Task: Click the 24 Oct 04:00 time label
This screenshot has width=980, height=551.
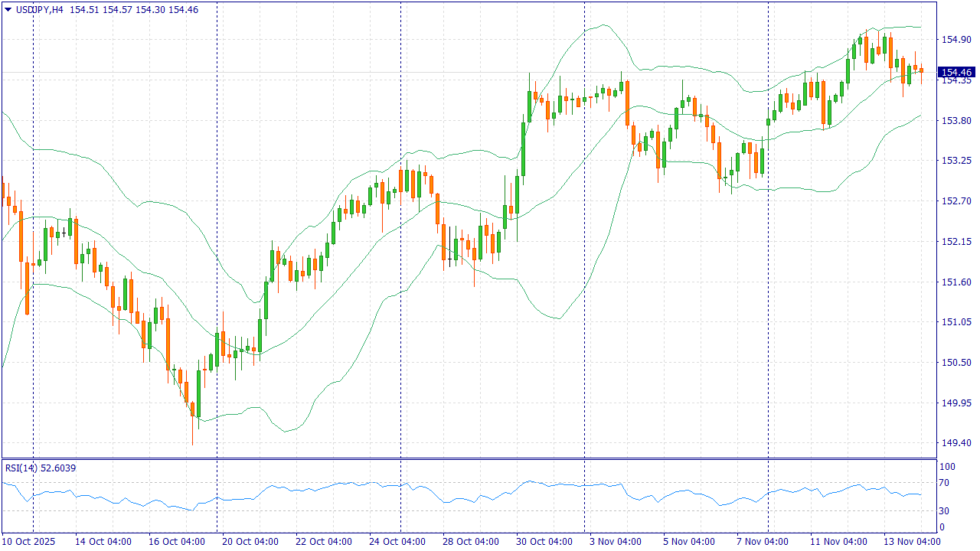Action: tap(397, 541)
